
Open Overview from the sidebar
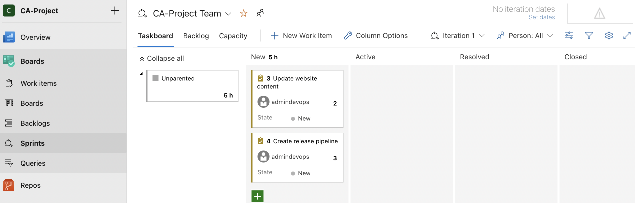tap(35, 37)
